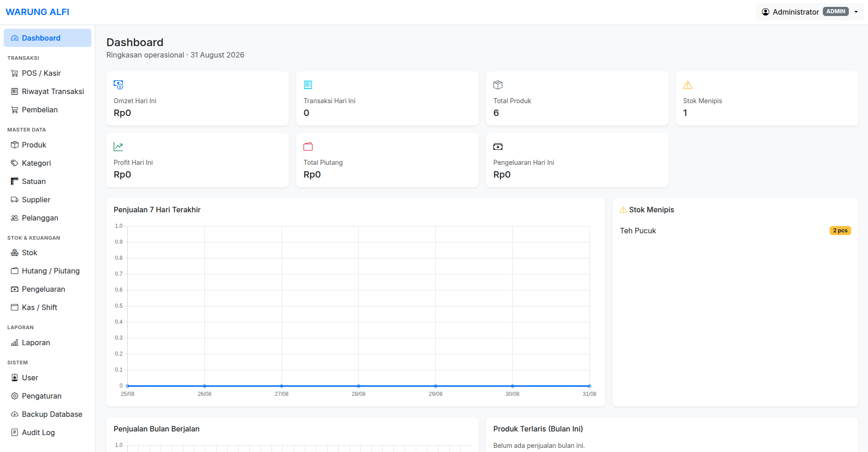Click the Penjualan 7 Hari Terakhir heading
This screenshot has height=452, width=868.
(157, 210)
